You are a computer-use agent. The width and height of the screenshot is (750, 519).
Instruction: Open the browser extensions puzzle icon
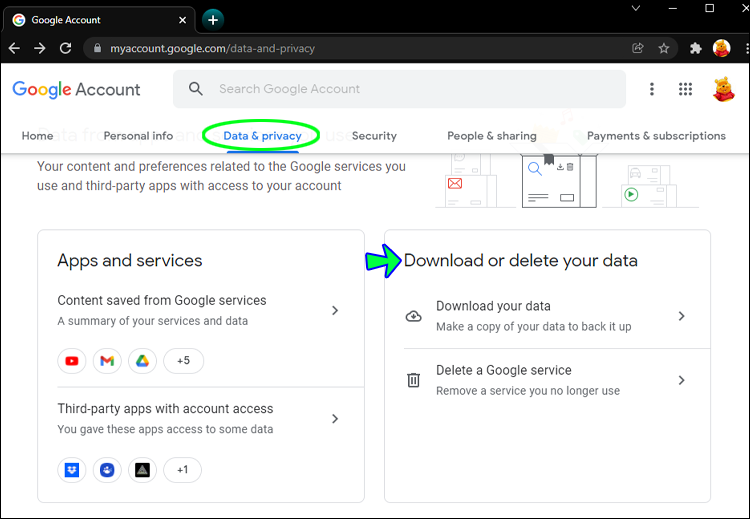point(696,48)
